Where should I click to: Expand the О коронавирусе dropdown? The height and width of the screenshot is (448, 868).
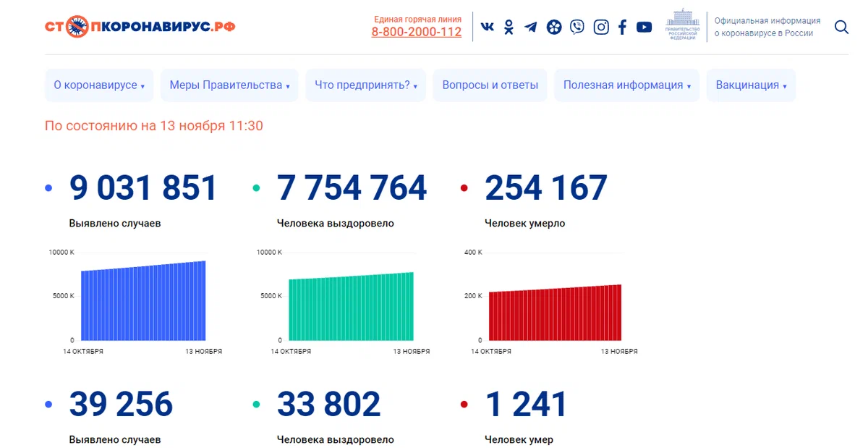click(99, 85)
